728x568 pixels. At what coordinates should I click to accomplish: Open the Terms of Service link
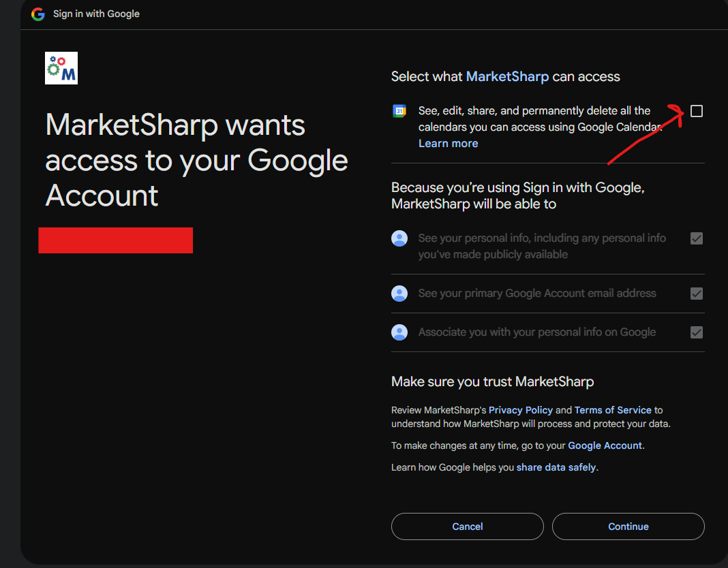coord(613,410)
